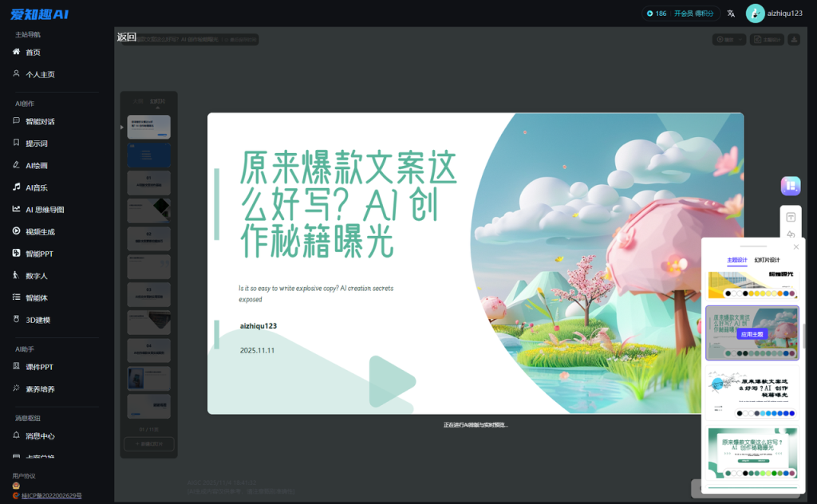Click the 智能体 list icon

pos(16,297)
